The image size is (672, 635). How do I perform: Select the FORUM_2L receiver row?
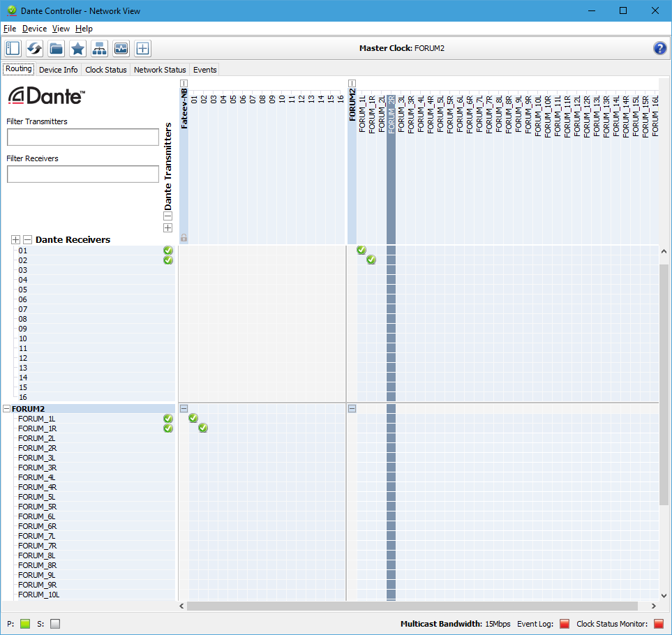pyautogui.click(x=94, y=438)
